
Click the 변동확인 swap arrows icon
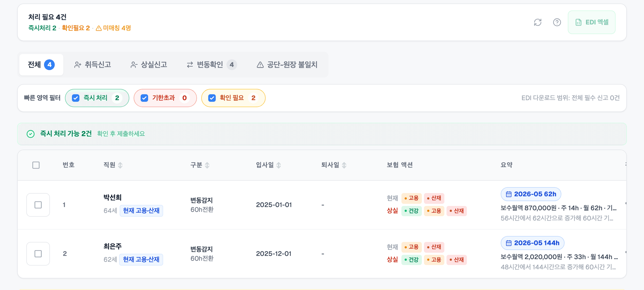click(190, 65)
